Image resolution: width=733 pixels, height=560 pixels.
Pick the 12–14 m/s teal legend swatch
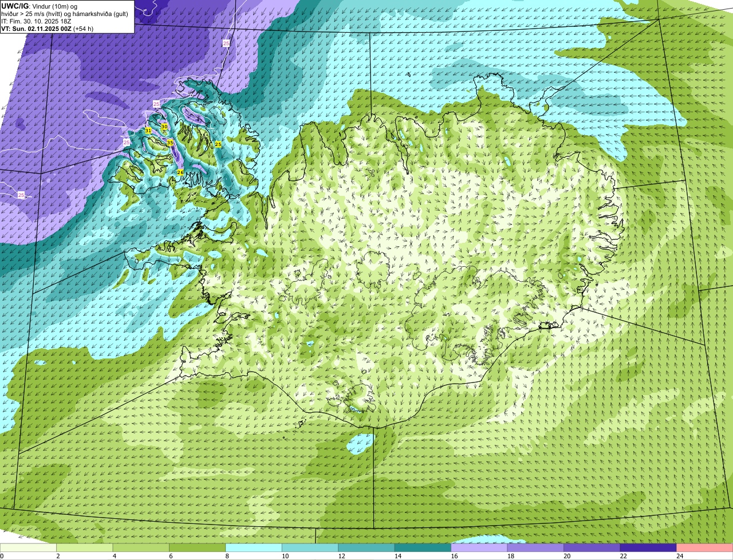(x=366, y=547)
